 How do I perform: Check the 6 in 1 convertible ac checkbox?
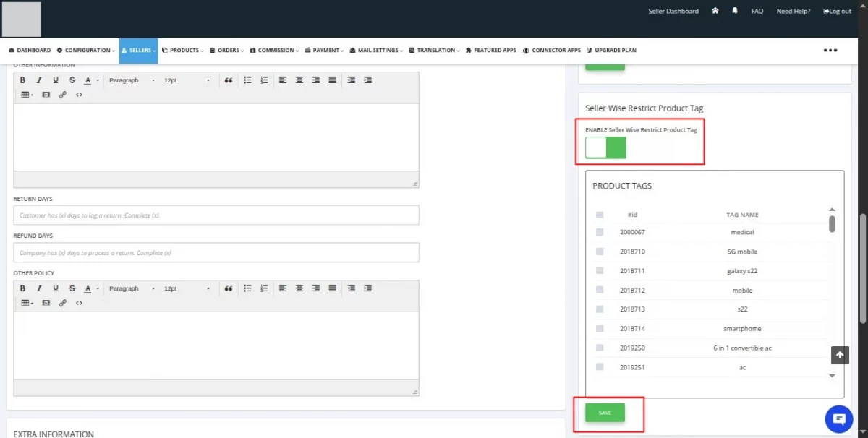(600, 348)
